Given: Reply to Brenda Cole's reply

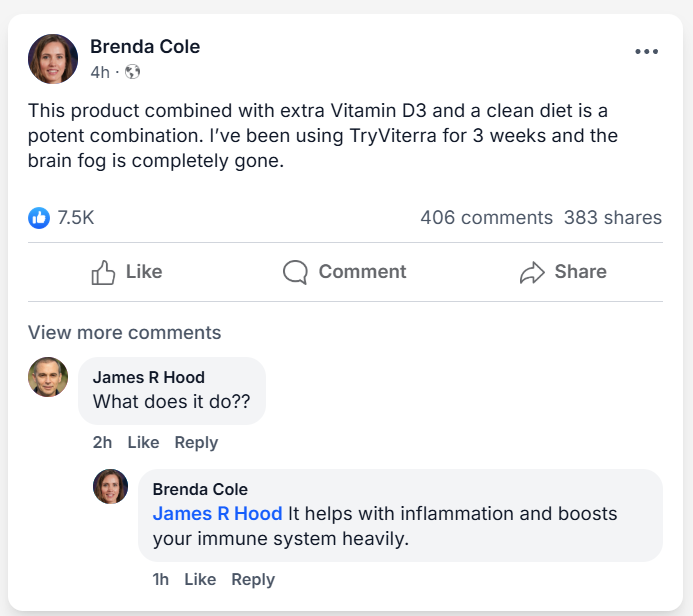Looking at the screenshot, I should (x=253, y=580).
